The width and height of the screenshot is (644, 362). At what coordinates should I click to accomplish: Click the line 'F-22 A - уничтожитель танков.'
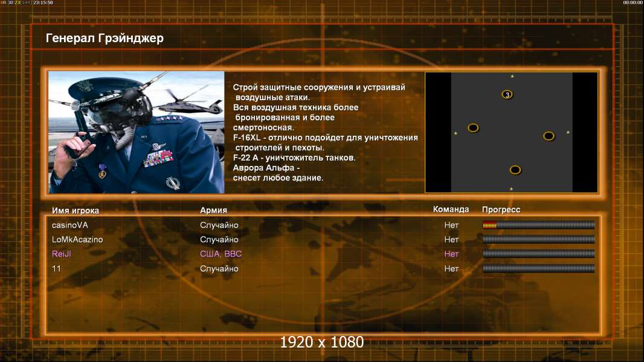coord(294,157)
